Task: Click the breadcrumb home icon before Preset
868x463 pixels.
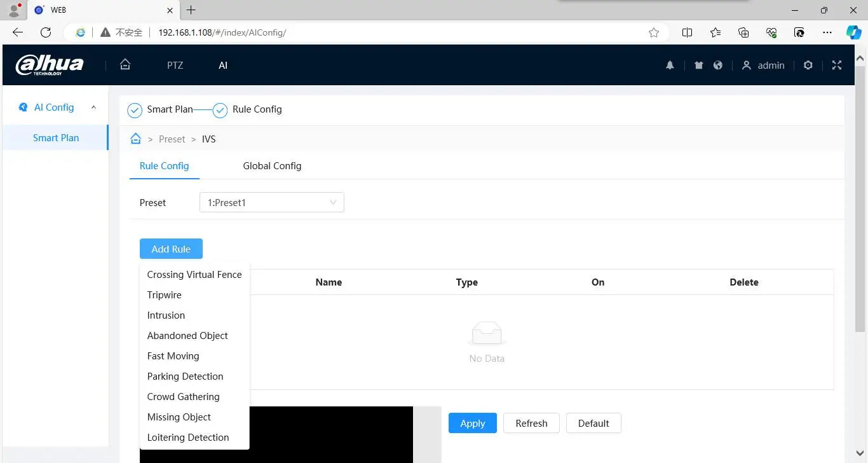Action: coord(135,139)
